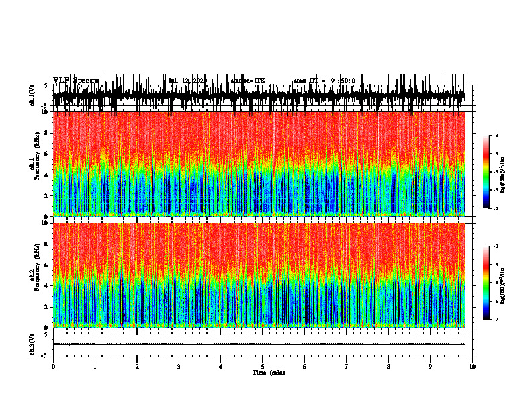Click the 'VLF Spectra' title text
Image resolution: width=532 pixels, height=411 pixels.
[x=76, y=81]
